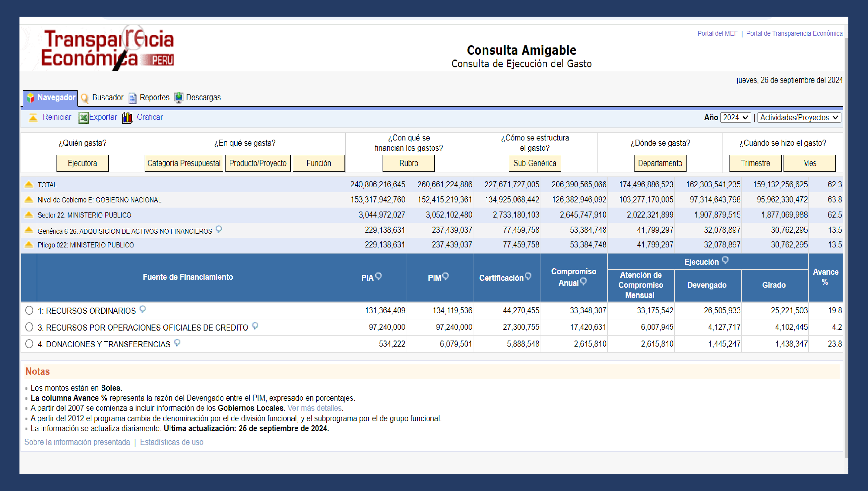
Task: Click the Navegador cube icon
Action: point(30,98)
